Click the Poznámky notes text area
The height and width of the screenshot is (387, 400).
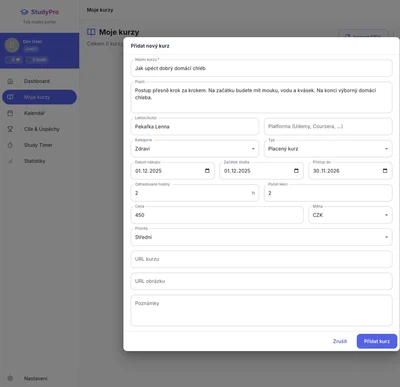tap(261, 310)
